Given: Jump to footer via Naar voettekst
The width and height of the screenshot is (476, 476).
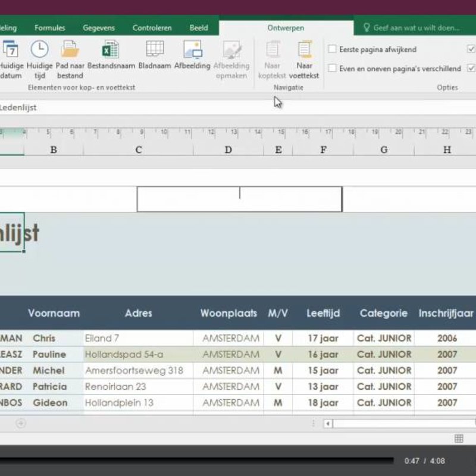Looking at the screenshot, I should 304,59.
